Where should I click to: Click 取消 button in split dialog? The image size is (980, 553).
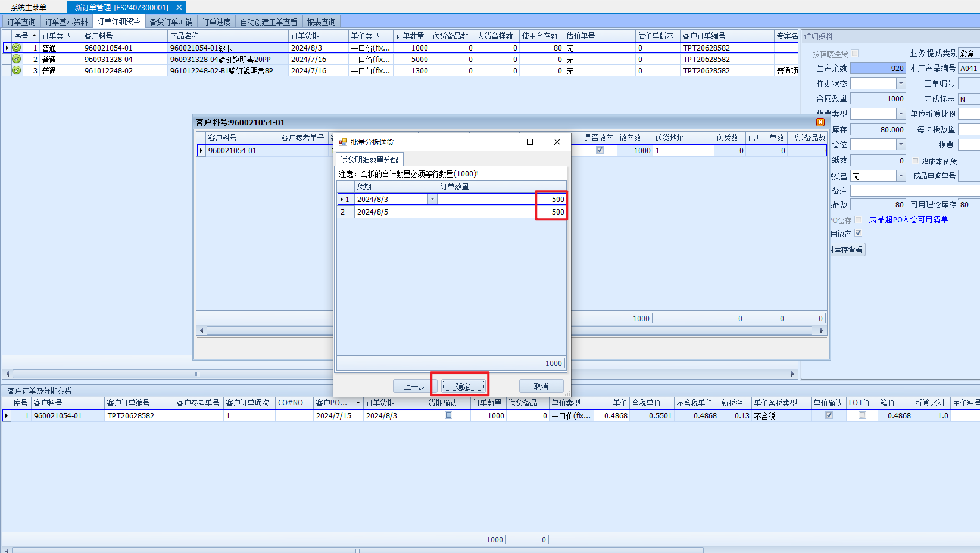(x=541, y=386)
